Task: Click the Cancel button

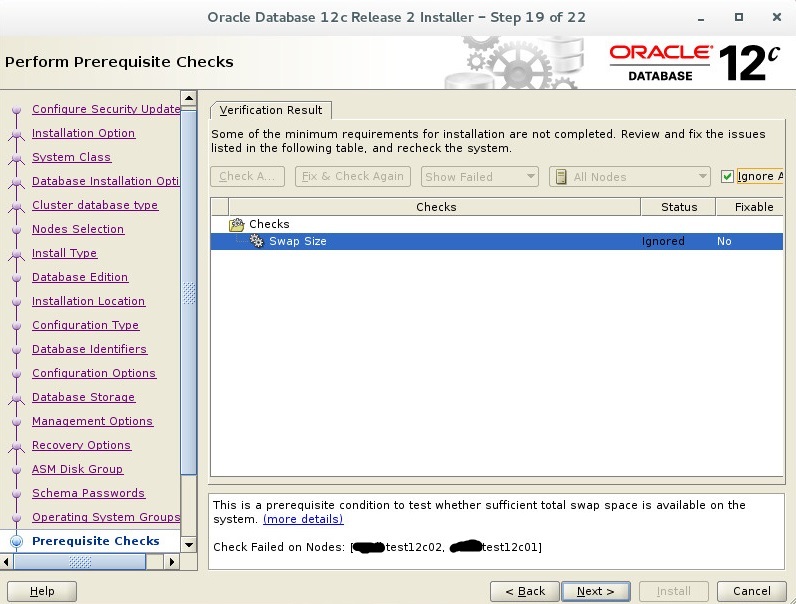Action: point(752,591)
